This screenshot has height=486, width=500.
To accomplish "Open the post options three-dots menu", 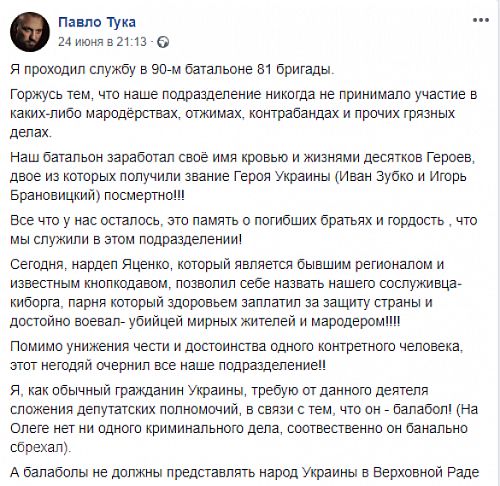I will (481, 20).
